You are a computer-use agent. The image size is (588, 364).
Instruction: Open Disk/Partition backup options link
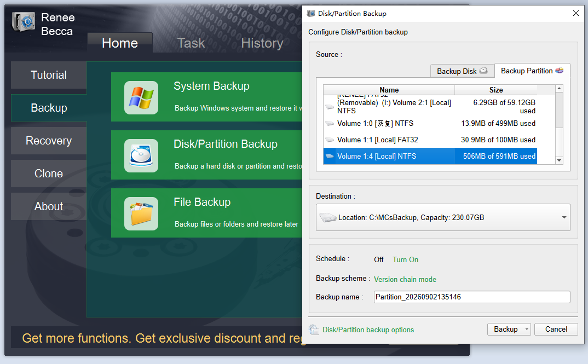click(x=368, y=330)
